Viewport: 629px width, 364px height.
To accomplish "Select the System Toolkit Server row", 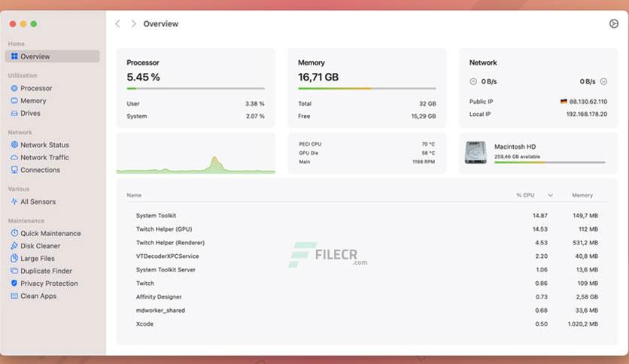I will click(366, 270).
